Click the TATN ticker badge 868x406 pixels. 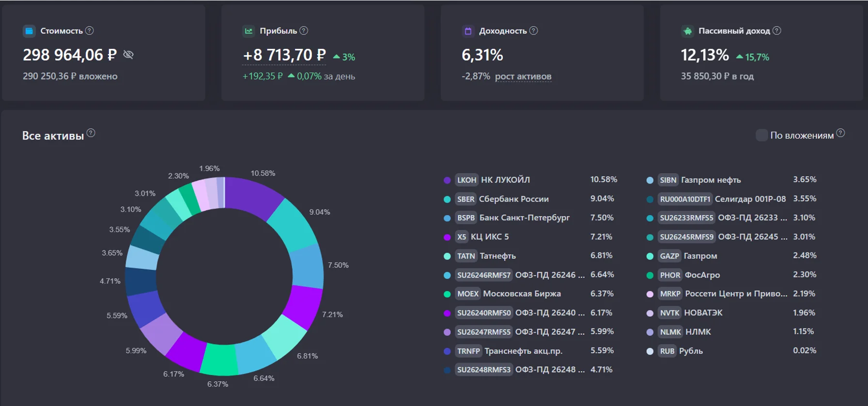click(x=466, y=256)
